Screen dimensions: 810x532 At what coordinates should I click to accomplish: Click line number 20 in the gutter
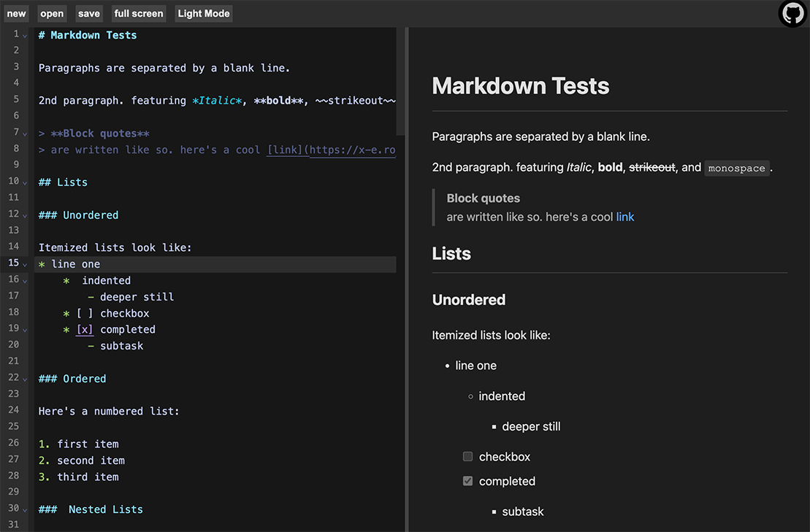click(15, 344)
